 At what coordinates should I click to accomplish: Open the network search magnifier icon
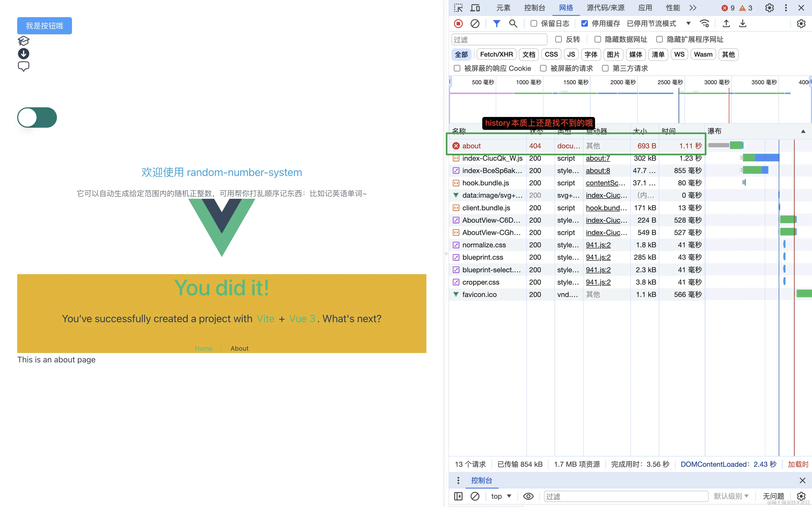click(x=513, y=24)
